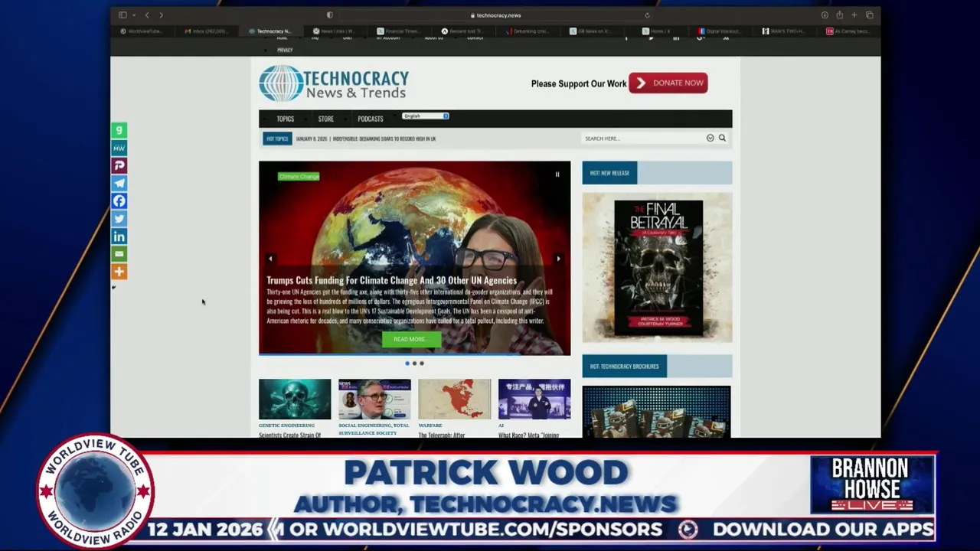The width and height of the screenshot is (980, 551).
Task: Click the SEARCH HERE input field
Action: pyautogui.click(x=643, y=139)
